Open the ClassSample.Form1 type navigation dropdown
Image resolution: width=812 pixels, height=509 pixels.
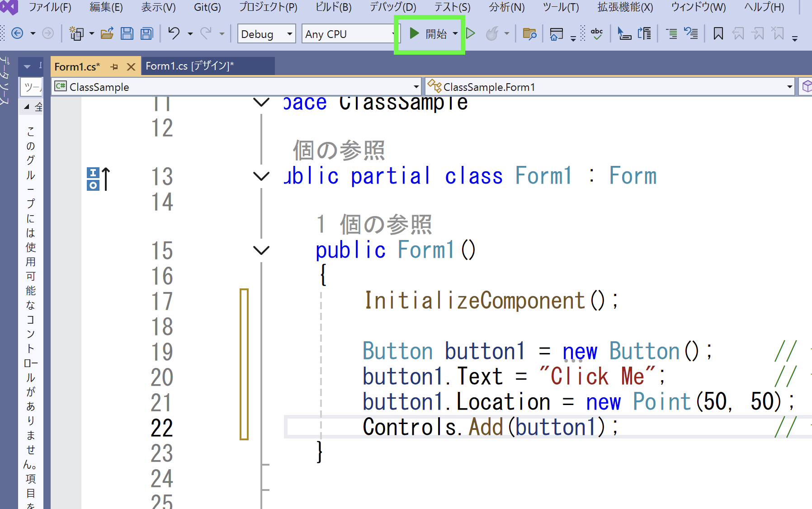610,87
